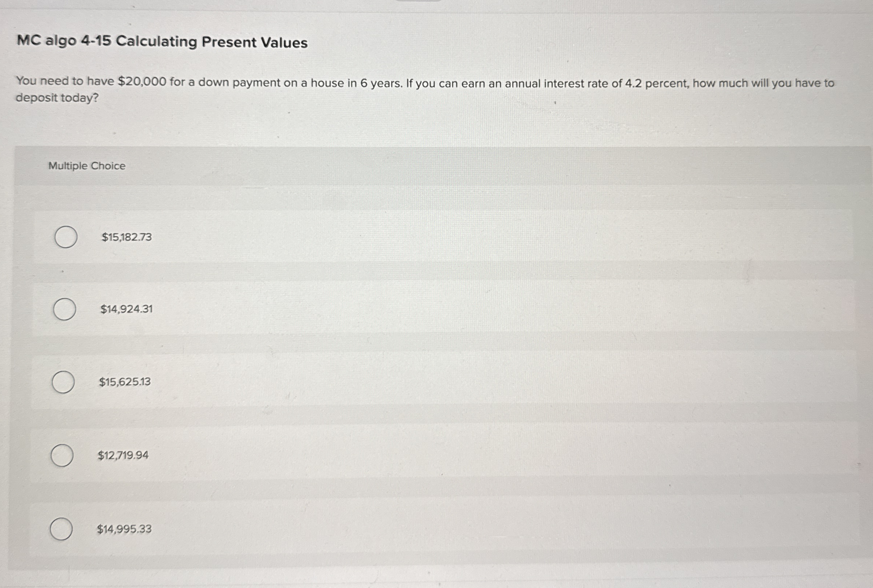Click the radio button next to $12,719.94
Screen dimensions: 873x588
[63, 455]
